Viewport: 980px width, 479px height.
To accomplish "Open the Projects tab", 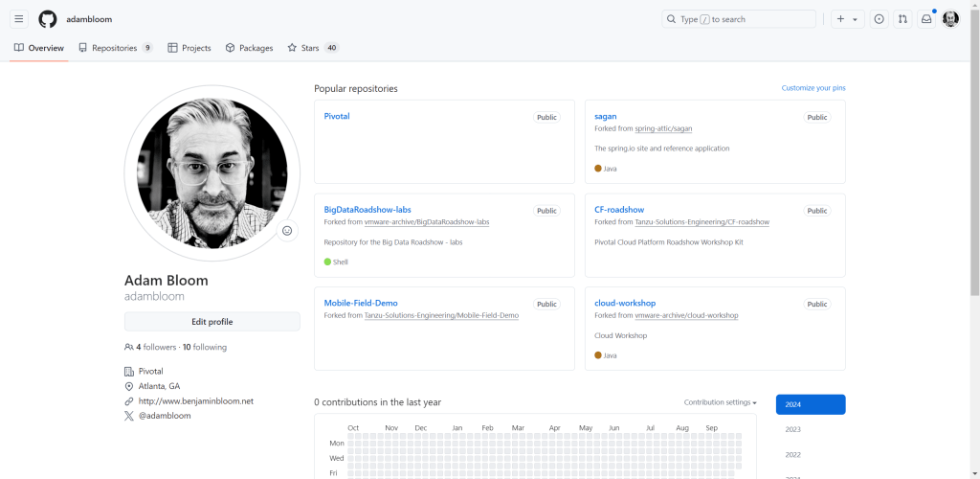I will [189, 48].
